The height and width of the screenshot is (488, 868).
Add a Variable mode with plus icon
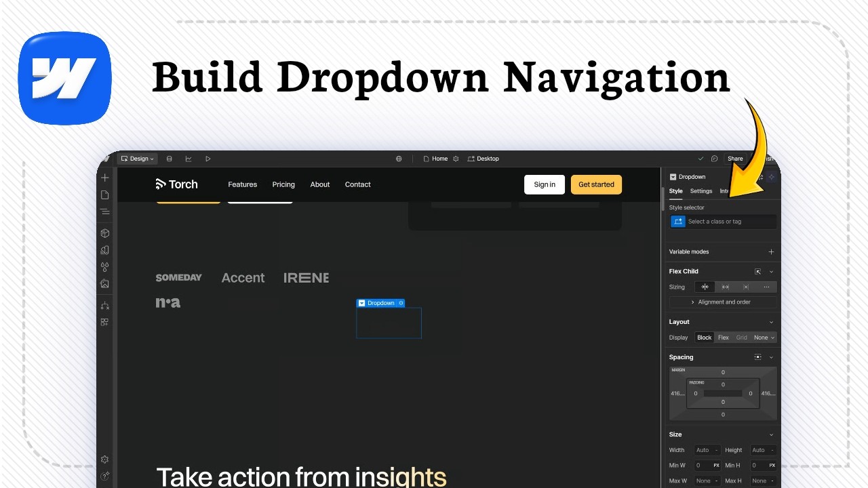[771, 251]
